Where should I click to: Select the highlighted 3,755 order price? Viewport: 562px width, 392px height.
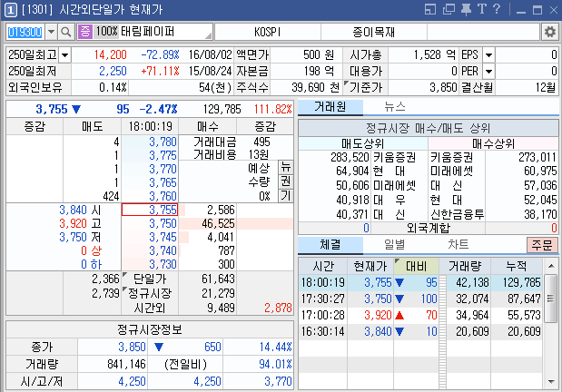pyautogui.click(x=150, y=210)
